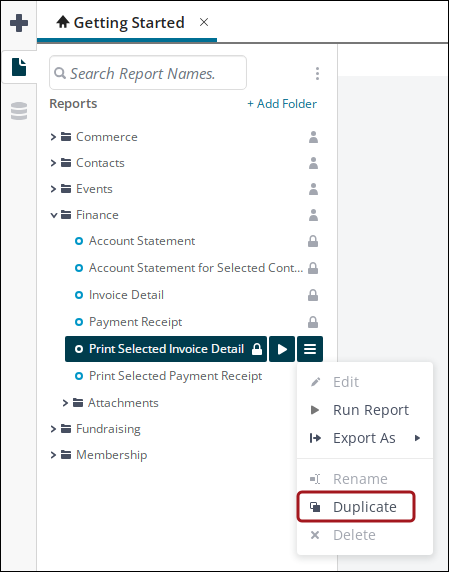Click the home icon on Getting Started tab
449x572 pixels.
pos(63,22)
